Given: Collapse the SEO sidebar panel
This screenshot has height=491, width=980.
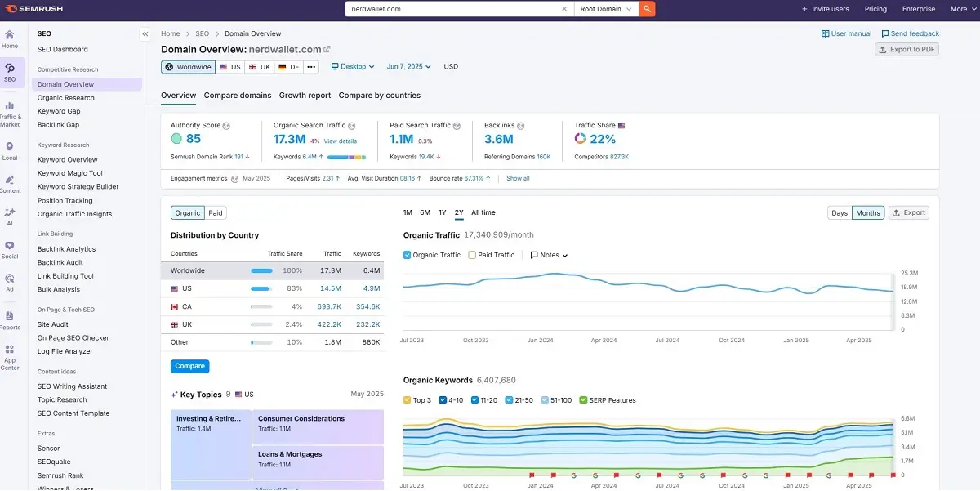Looking at the screenshot, I should (x=145, y=34).
